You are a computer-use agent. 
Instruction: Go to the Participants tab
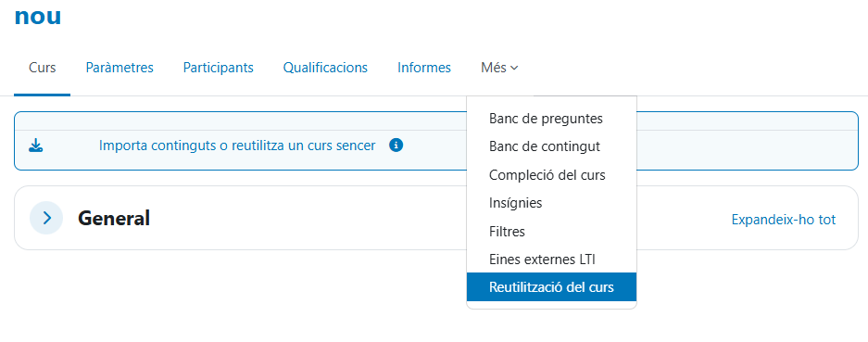tap(218, 68)
